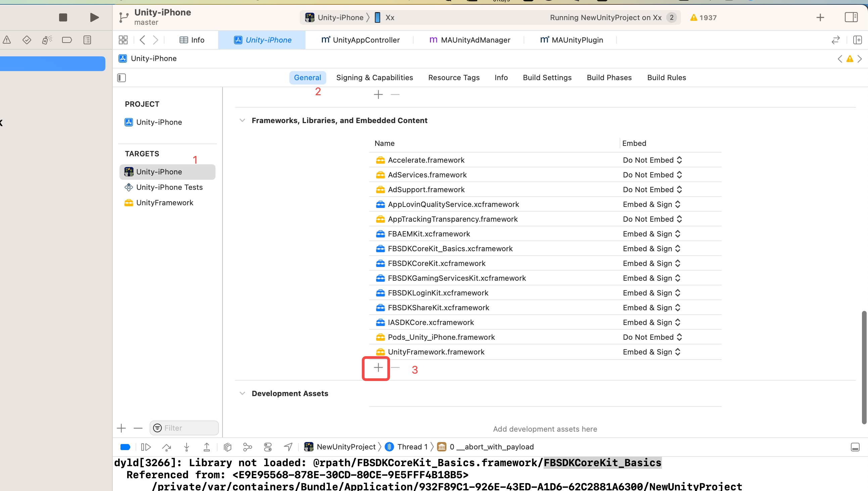Click the vertical scrollbar in editor
Screen dimensions: 868x491
(864, 367)
